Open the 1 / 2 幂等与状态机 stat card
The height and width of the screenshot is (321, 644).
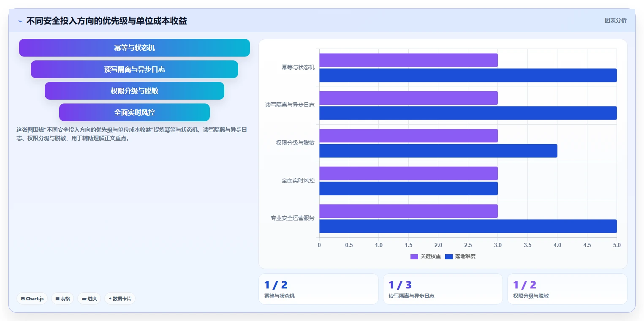(318, 289)
